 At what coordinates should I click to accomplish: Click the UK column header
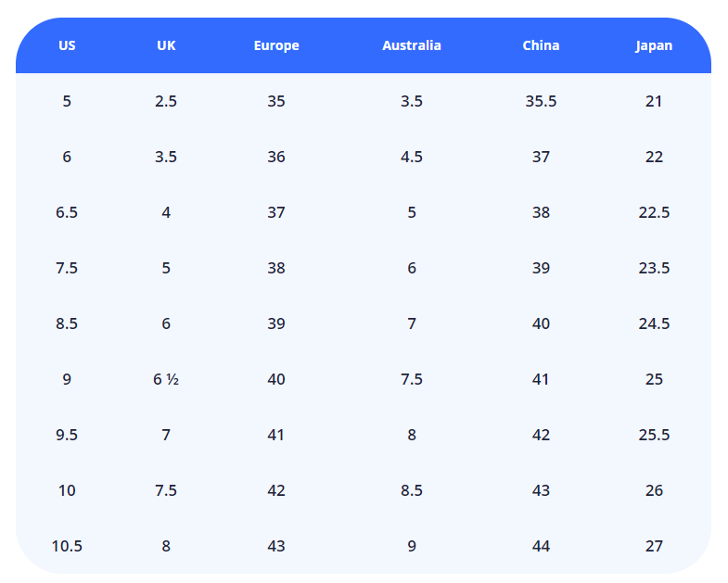coord(166,45)
